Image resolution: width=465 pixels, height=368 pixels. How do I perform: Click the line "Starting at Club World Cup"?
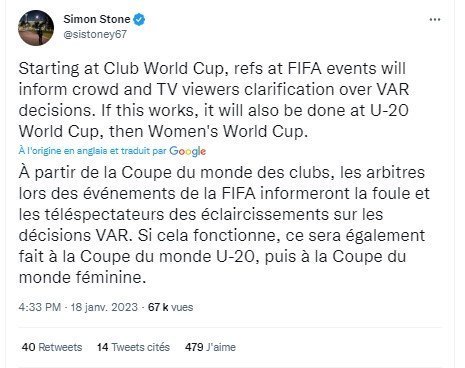(212, 69)
